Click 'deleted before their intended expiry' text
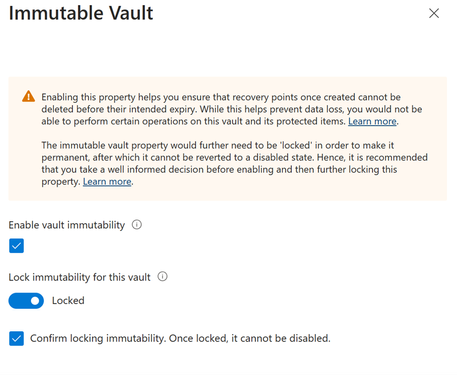Screen dimensions: 457x375 tap(119, 109)
